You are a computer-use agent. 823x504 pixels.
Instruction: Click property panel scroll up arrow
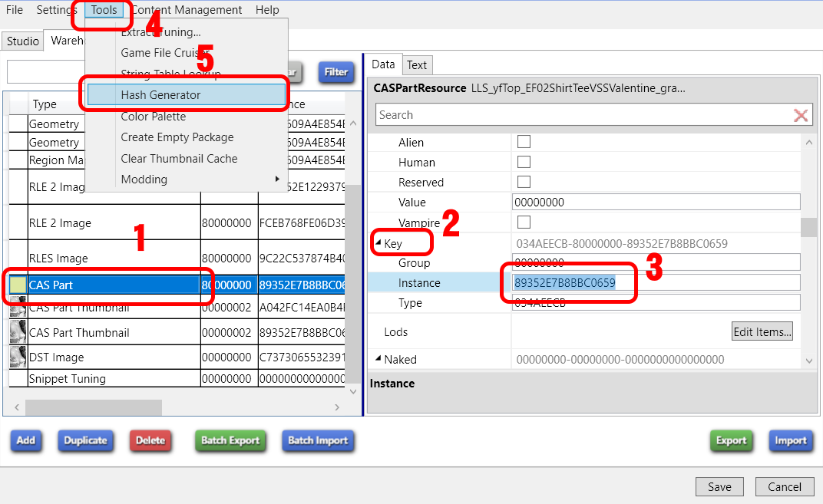click(809, 142)
